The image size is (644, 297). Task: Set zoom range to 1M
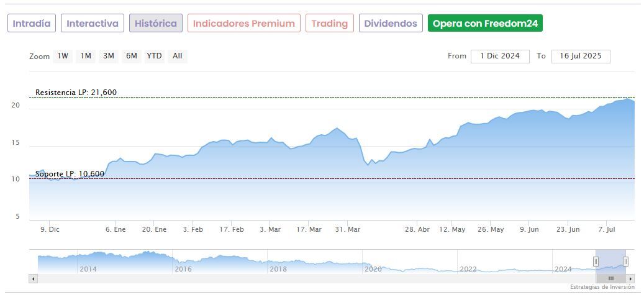[x=86, y=56]
